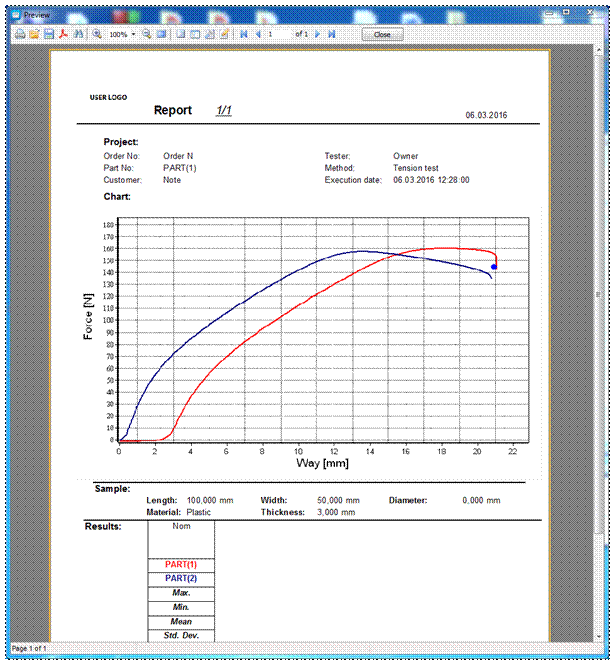Click the '100,000 mm' length value

point(210,501)
